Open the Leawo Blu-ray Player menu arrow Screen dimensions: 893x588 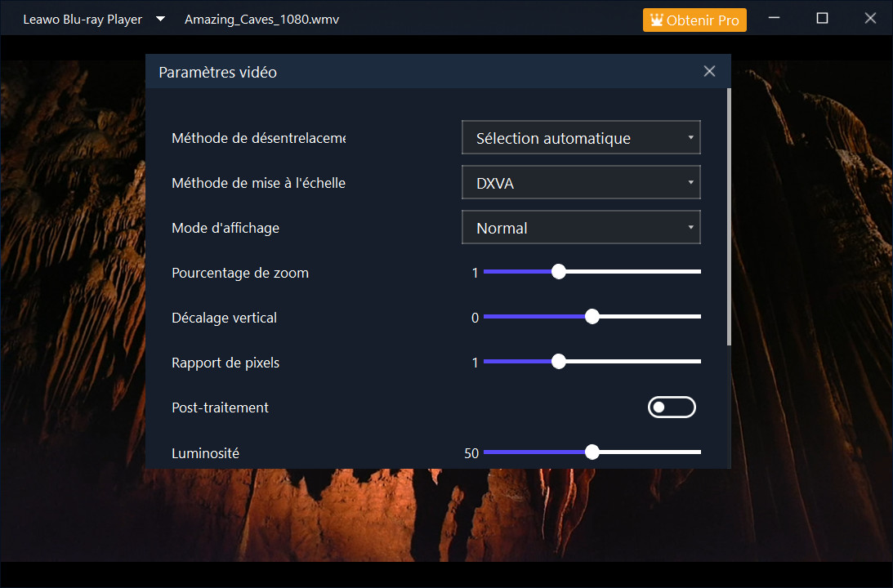click(161, 20)
